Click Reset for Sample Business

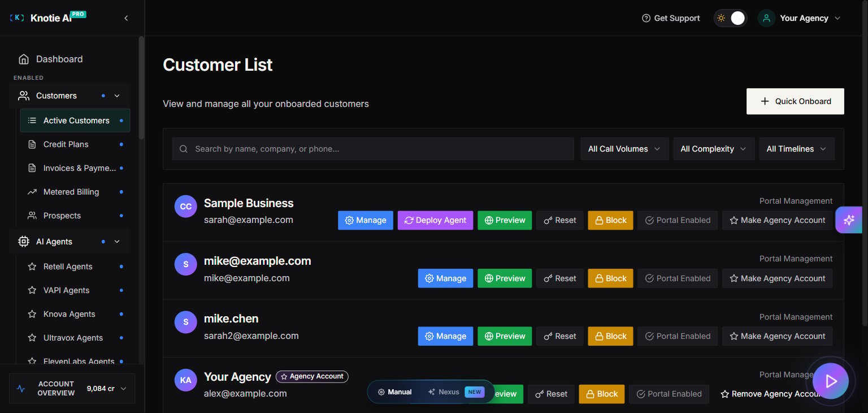click(560, 220)
